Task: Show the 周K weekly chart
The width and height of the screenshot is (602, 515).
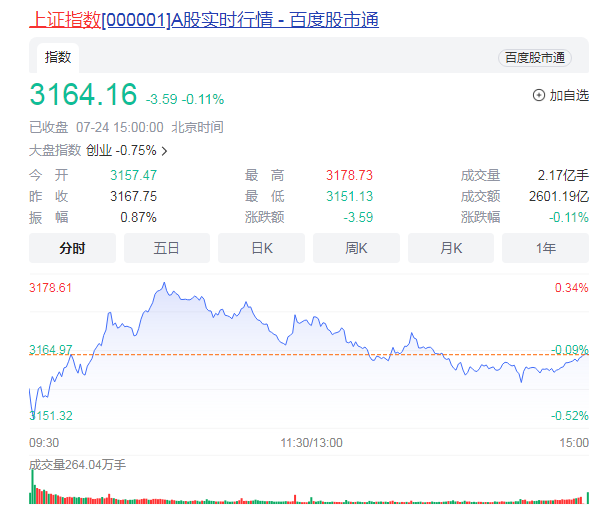Action: (x=356, y=248)
